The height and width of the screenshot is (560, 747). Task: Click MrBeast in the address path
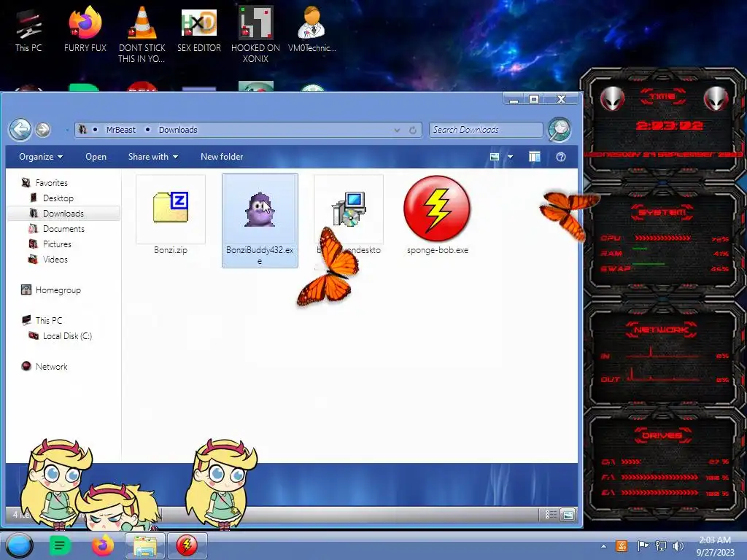(x=120, y=130)
